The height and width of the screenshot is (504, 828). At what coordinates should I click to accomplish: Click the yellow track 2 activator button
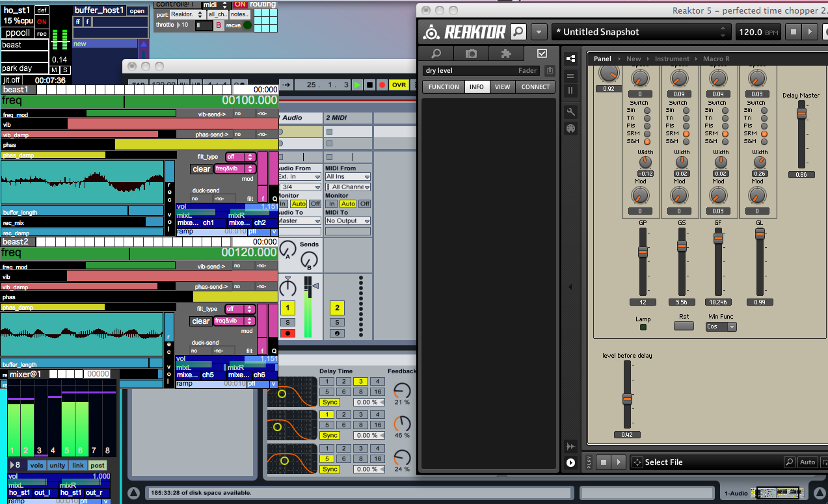337,308
